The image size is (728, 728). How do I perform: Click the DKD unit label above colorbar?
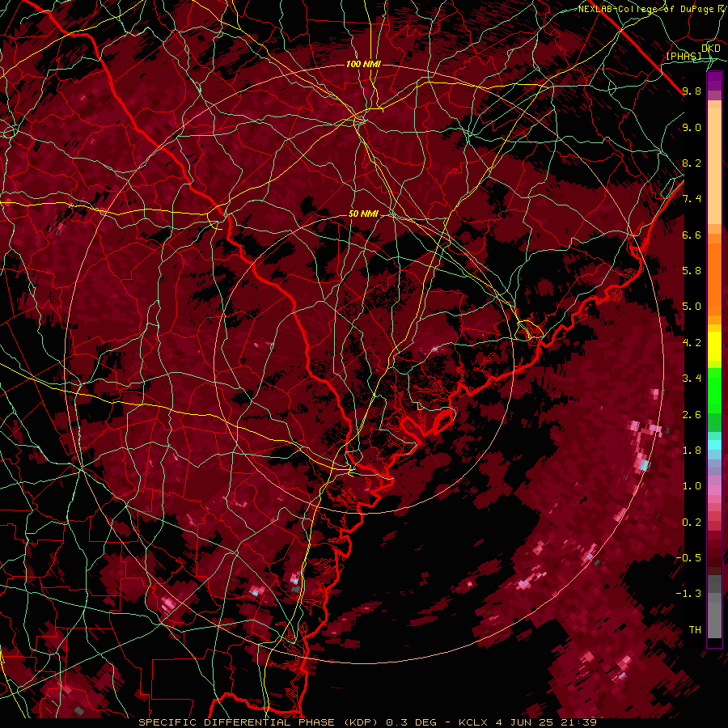pos(710,49)
